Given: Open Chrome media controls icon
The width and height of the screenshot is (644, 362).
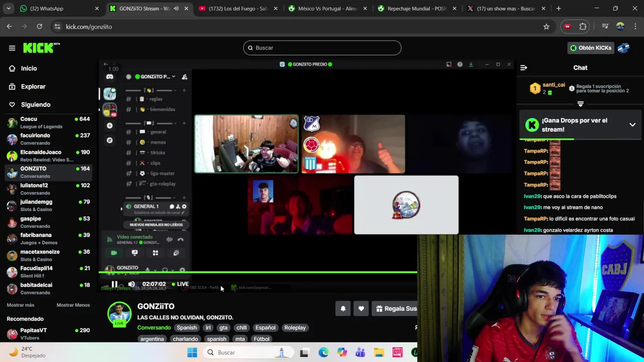Looking at the screenshot, I should coord(605,27).
